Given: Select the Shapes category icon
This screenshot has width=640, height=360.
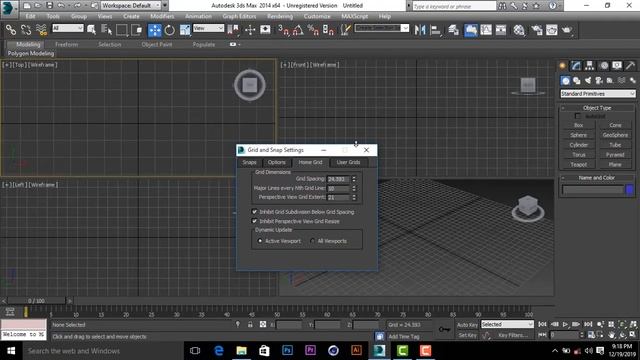Looking at the screenshot, I should (x=577, y=81).
